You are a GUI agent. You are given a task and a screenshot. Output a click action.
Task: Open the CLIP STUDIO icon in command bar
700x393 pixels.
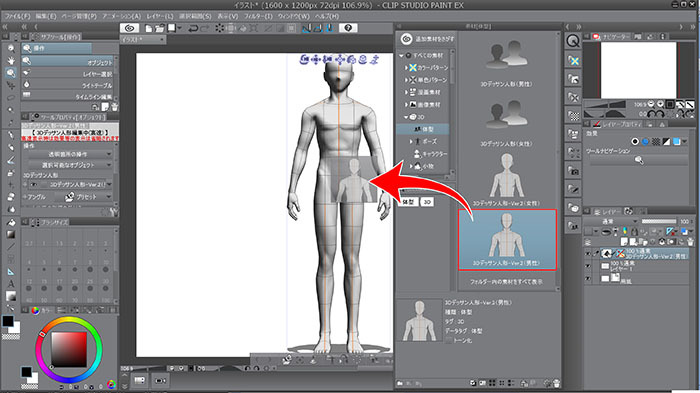pos(130,28)
